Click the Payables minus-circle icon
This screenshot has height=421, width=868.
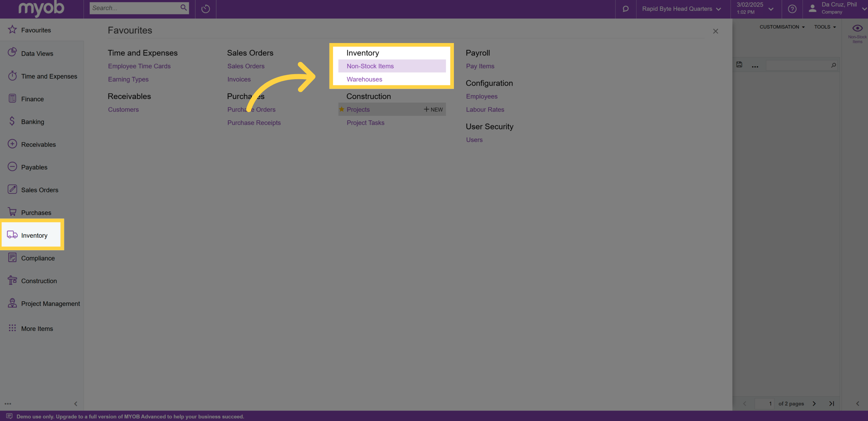(12, 166)
